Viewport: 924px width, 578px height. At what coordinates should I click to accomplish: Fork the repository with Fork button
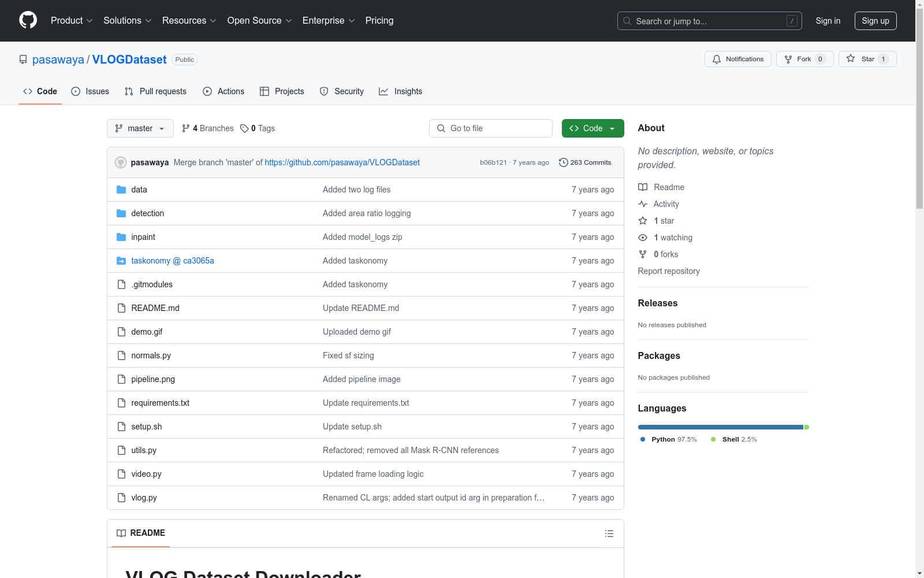pyautogui.click(x=805, y=59)
